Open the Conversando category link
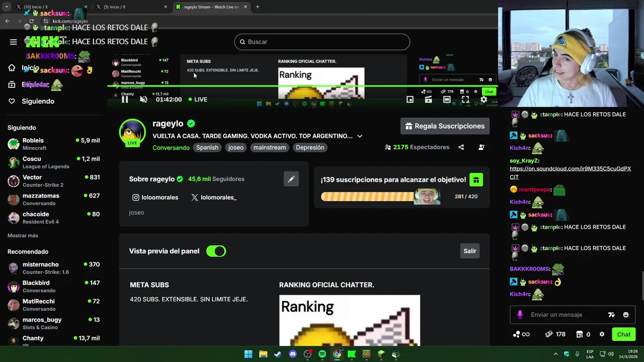This screenshot has height=362, width=644. [x=171, y=148]
